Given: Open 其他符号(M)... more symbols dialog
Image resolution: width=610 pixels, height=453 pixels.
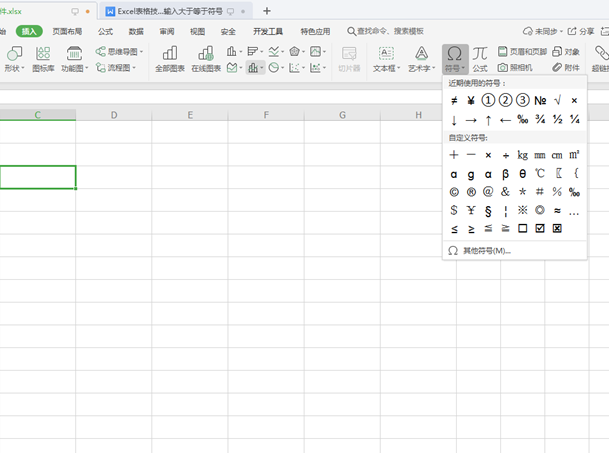Looking at the screenshot, I should coord(485,250).
